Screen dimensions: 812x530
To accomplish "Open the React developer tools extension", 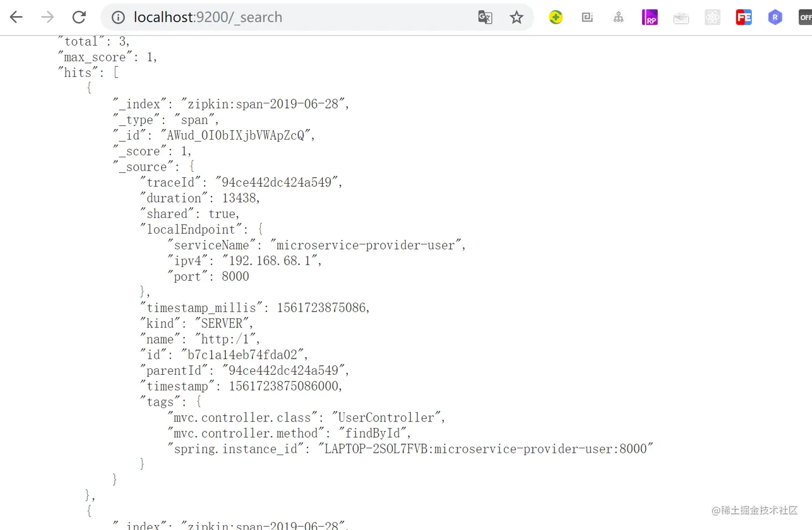I will [x=713, y=17].
